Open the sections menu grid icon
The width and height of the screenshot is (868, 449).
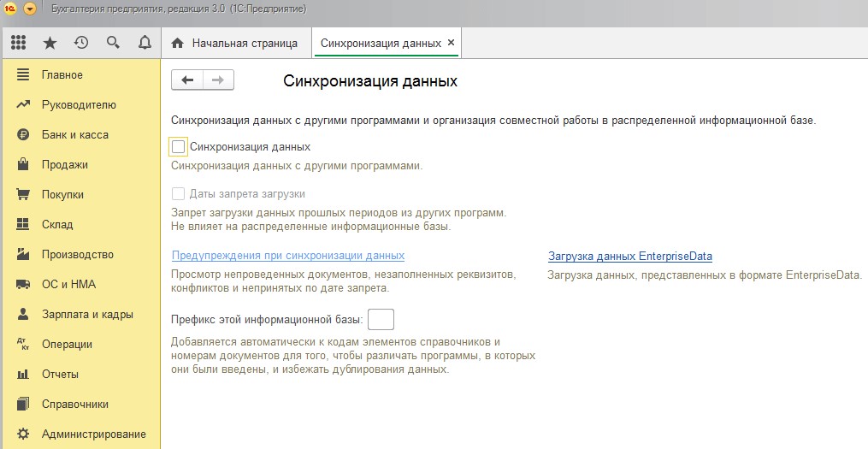(x=19, y=43)
